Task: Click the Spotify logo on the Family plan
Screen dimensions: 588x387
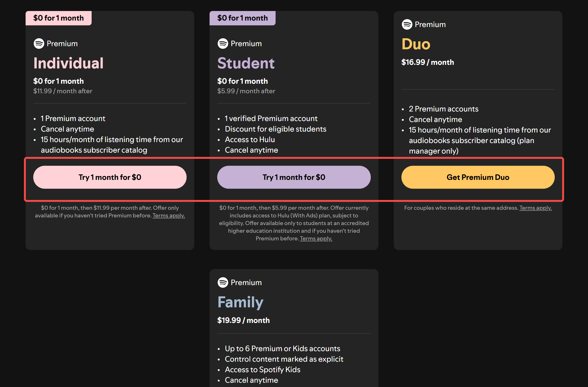Action: pos(223,282)
